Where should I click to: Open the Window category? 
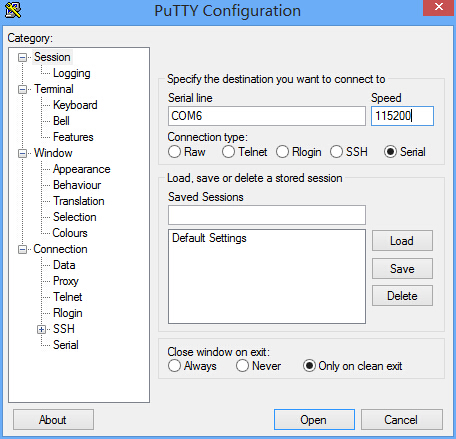53,153
